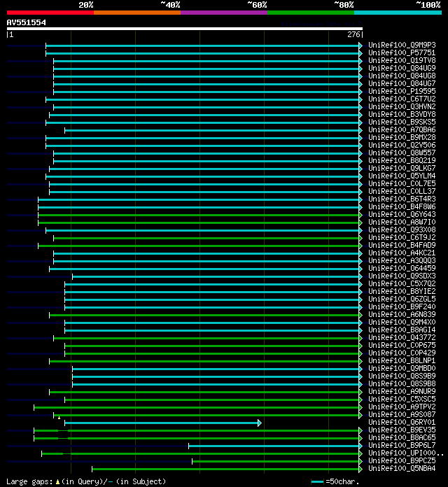The image size is (448, 487).
Task: Click the purple ~60% identity color segment
Action: [224, 13]
